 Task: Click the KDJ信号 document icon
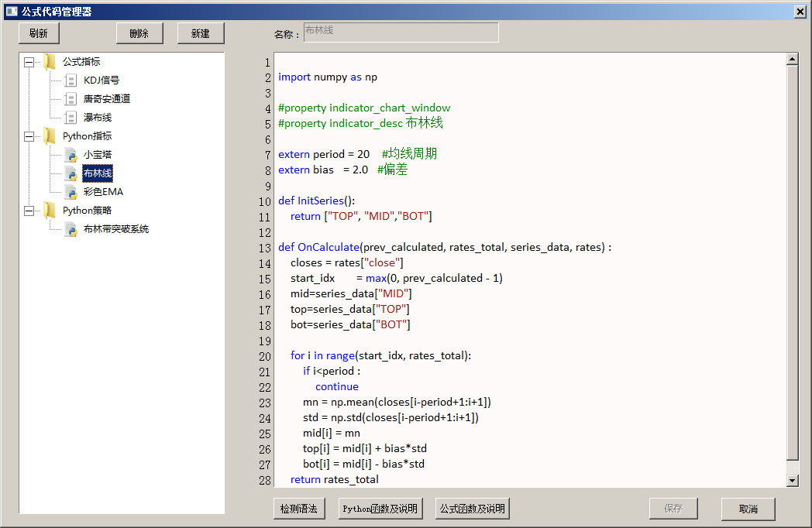[x=71, y=81]
